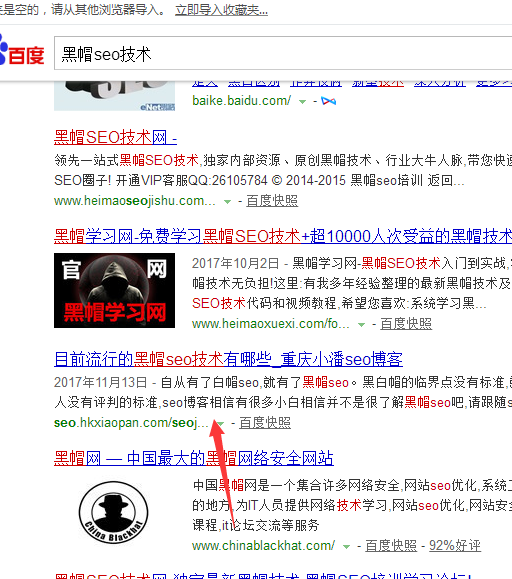The height and width of the screenshot is (579, 512).
Task: Click the blue ribbon icon after baike.baidu.com
Action: (329, 101)
